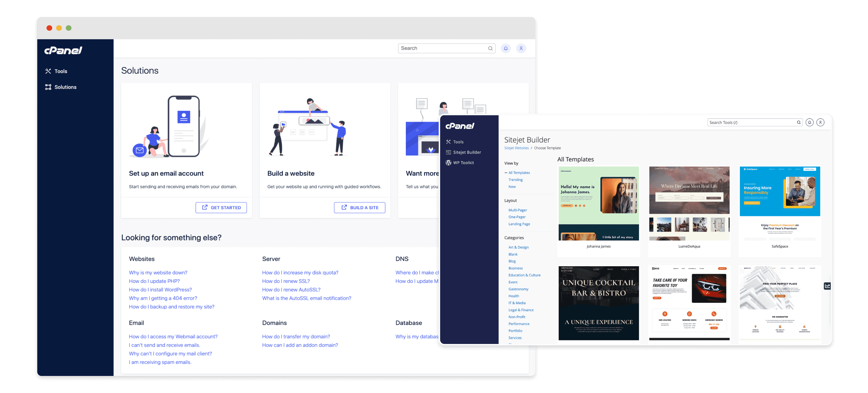Open WP Toolkit sidebar item
868x393 pixels.
point(460,163)
